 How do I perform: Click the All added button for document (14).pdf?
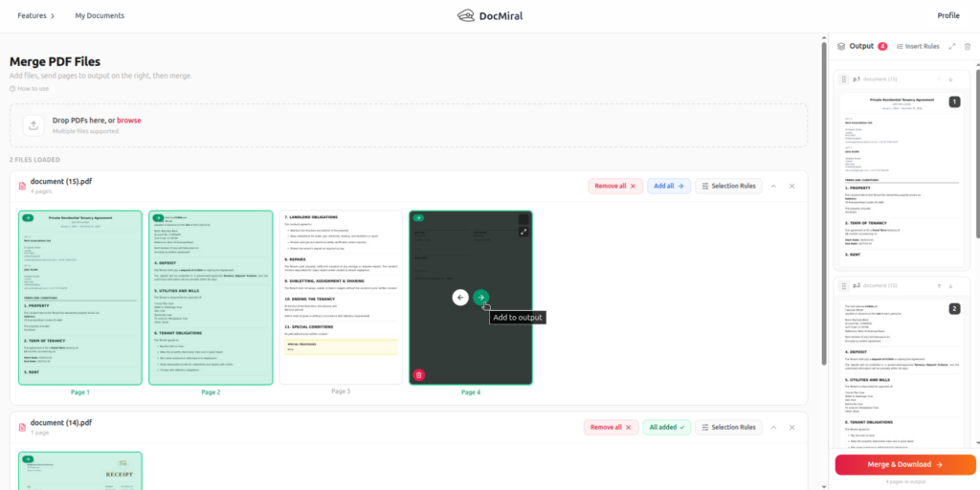[x=667, y=428]
